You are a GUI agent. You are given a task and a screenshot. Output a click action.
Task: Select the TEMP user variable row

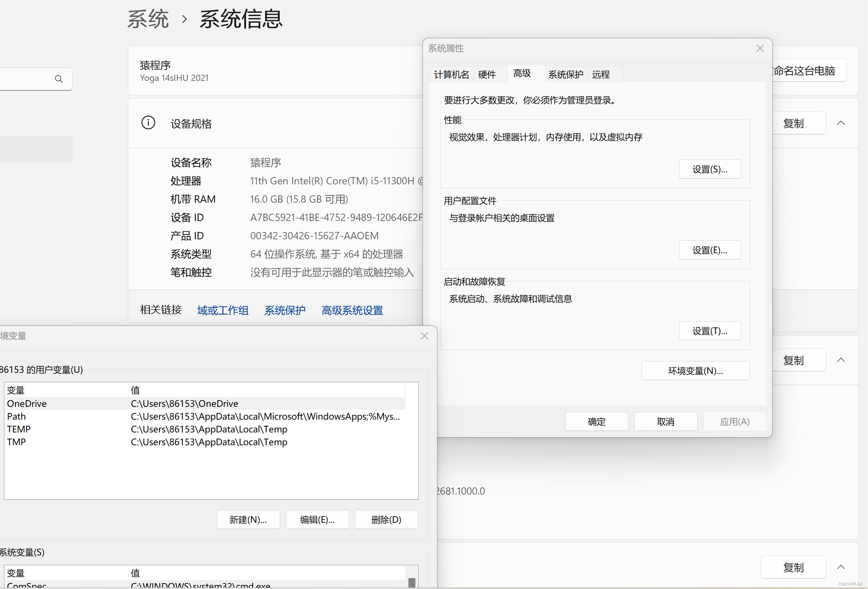pyautogui.click(x=205, y=429)
